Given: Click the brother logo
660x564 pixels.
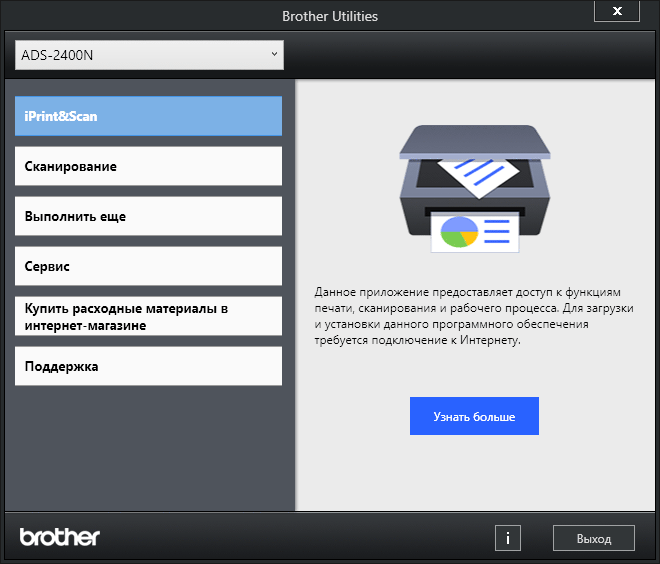Looking at the screenshot, I should pyautogui.click(x=59, y=537).
